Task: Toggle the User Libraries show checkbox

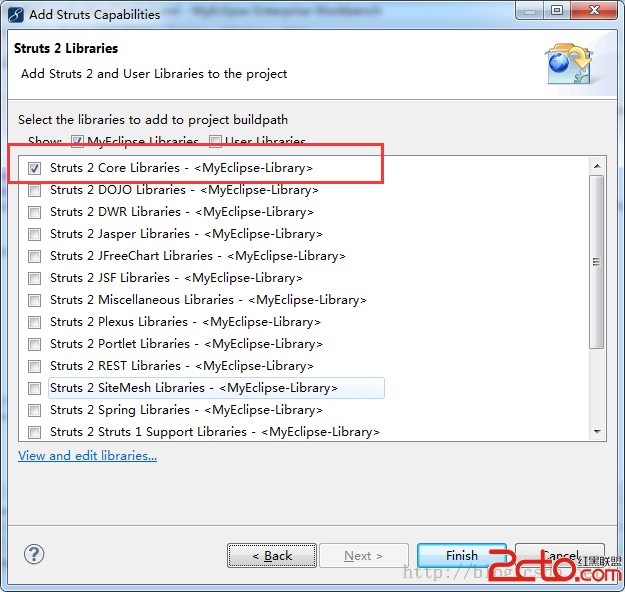Action: (x=215, y=141)
